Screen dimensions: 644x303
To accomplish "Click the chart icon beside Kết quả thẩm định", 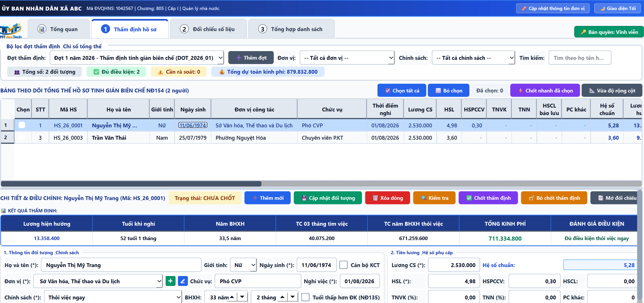I will (x=3, y=211).
